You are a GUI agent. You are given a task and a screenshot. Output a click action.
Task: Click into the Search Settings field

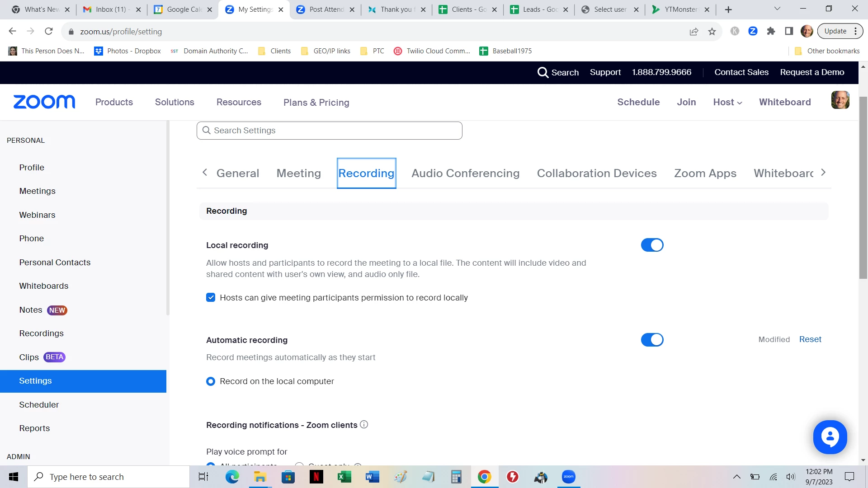[329, 131]
